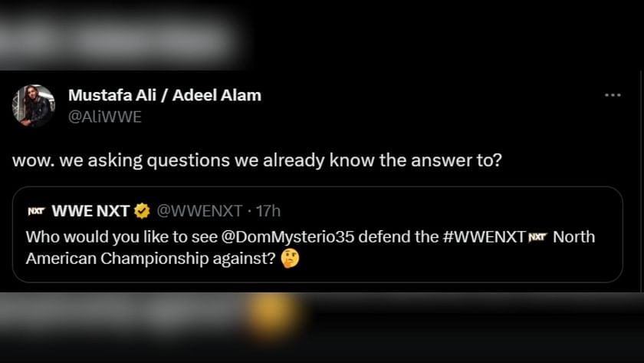Open the three-dot more options menu
Image resolution: width=644 pixels, height=363 pixels.
pos(613,95)
